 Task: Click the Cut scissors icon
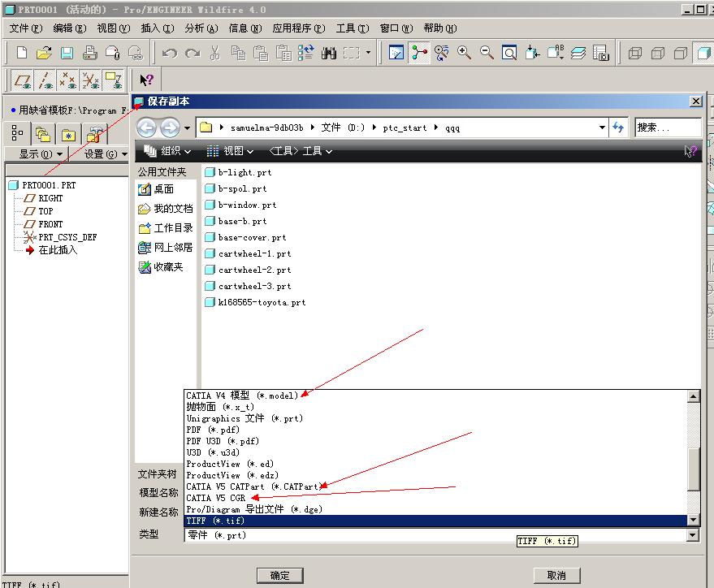click(x=215, y=53)
